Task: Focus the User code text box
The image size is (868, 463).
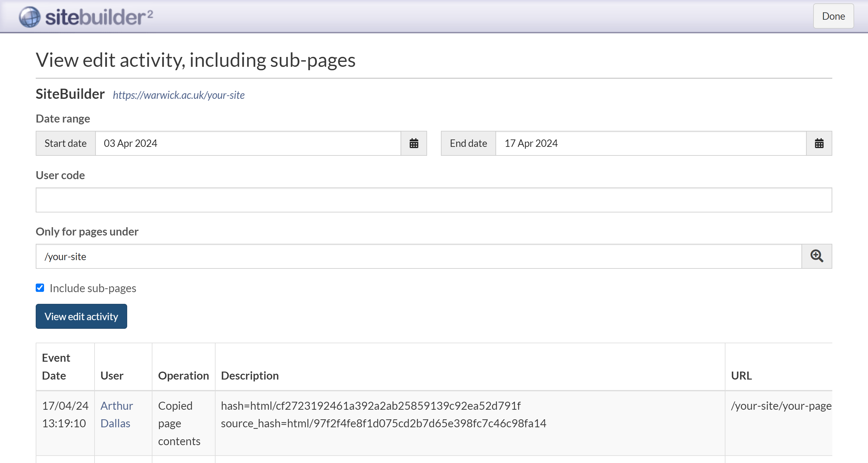Action: pyautogui.click(x=434, y=200)
